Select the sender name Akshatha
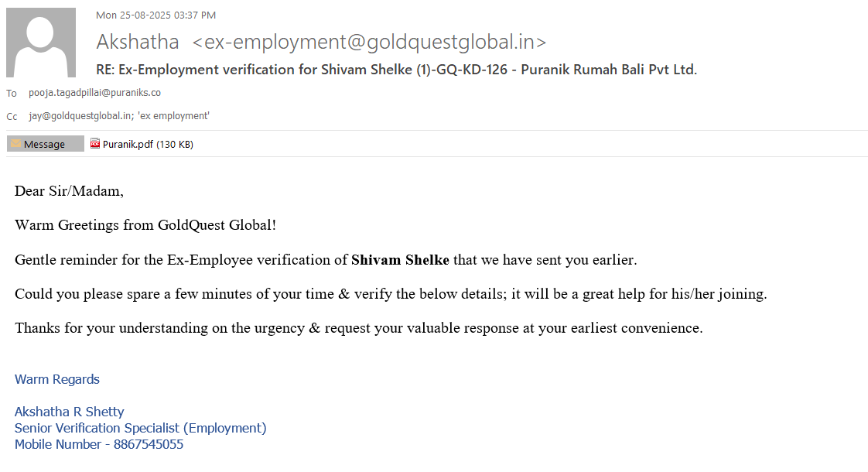Image resolution: width=868 pixels, height=472 pixels. [138, 42]
